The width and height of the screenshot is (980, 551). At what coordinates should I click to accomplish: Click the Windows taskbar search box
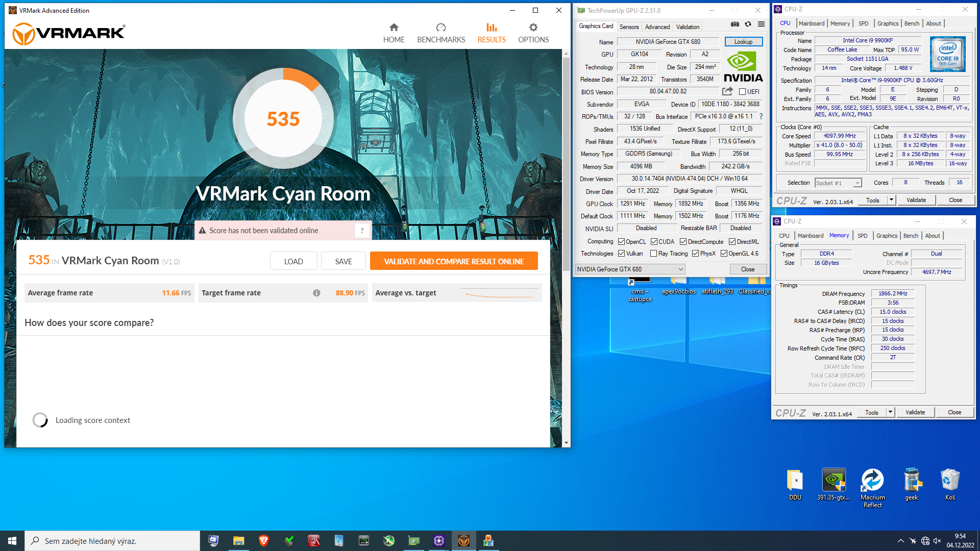point(112,541)
